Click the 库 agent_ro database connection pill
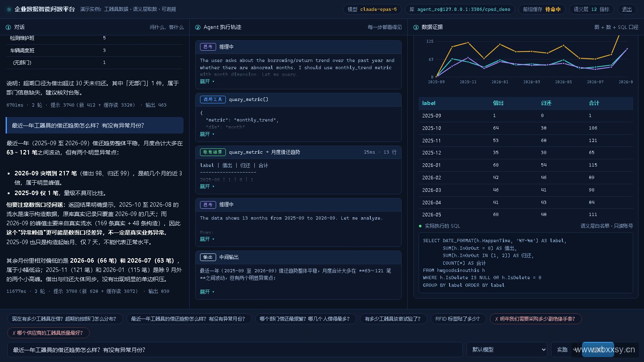This screenshot has height=362, width=644. [460, 9]
